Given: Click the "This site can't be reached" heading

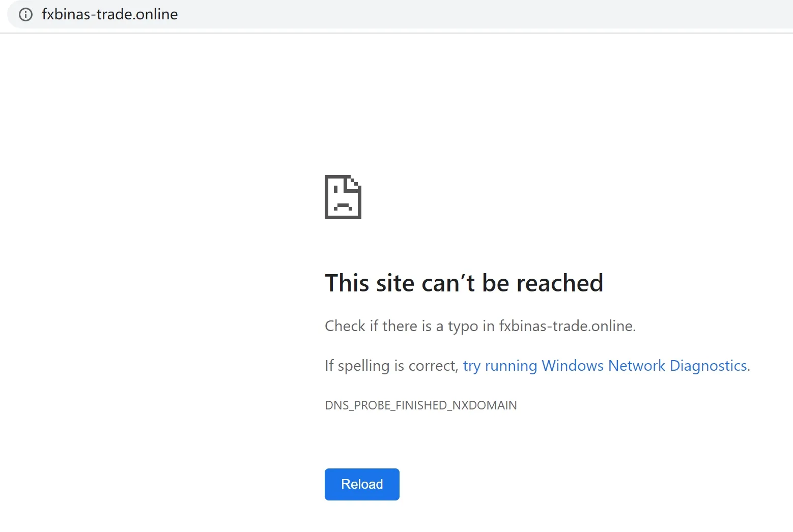Looking at the screenshot, I should pyautogui.click(x=464, y=283).
